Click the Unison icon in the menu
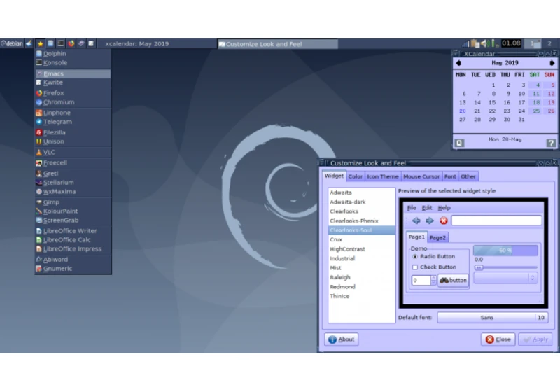Viewport: 560px width, 392px height. click(39, 141)
